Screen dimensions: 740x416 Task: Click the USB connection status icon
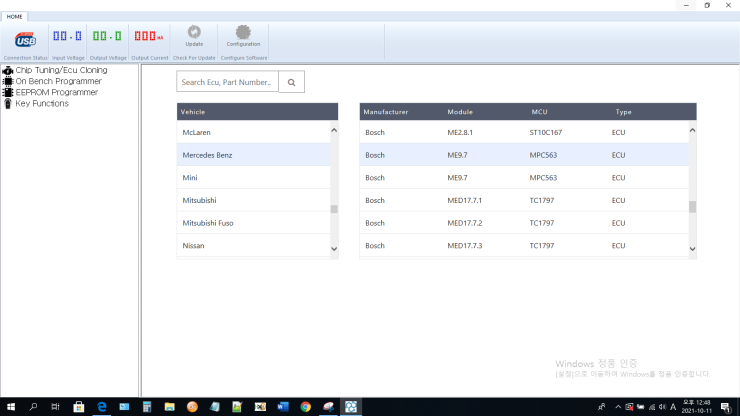pos(25,40)
